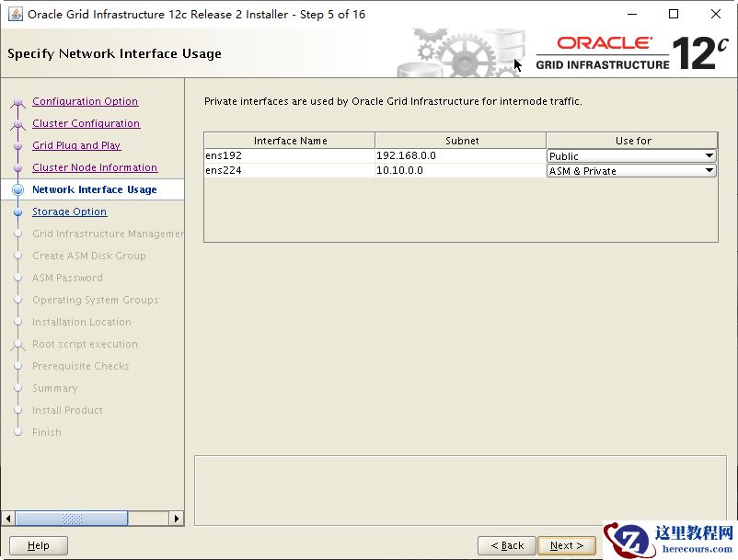Click the Subnet column header
This screenshot has height=560, width=738.
click(461, 141)
